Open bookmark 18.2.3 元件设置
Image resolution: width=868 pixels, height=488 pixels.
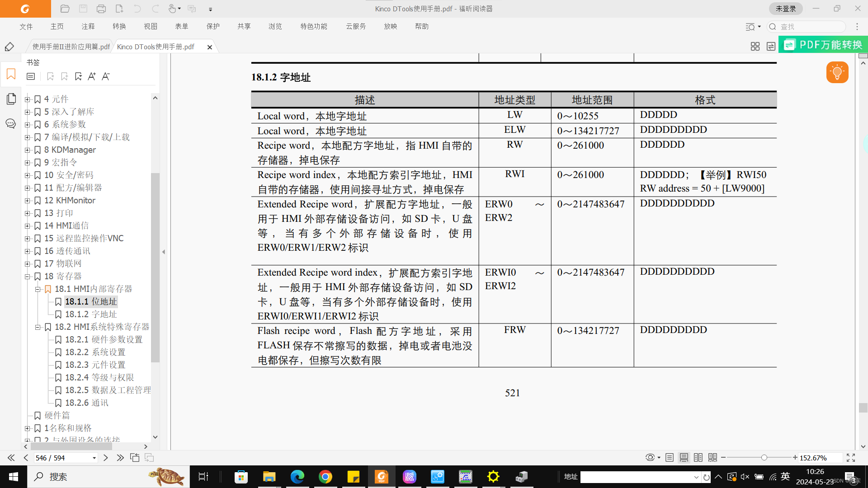[x=95, y=365]
